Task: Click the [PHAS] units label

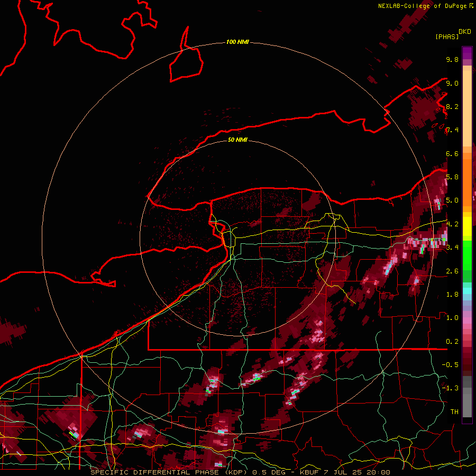Action: click(x=447, y=36)
